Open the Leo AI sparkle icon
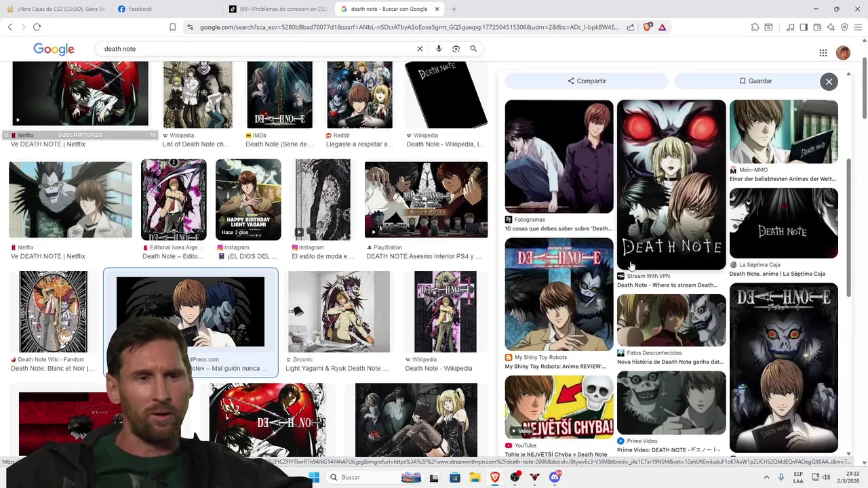The image size is (868, 488). click(x=831, y=27)
